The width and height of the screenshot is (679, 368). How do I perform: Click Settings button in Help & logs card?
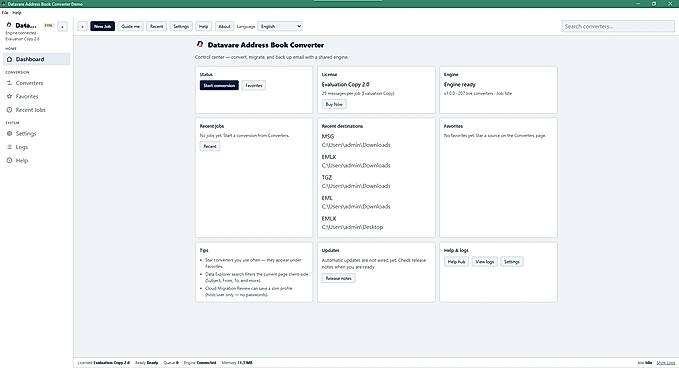(x=511, y=261)
